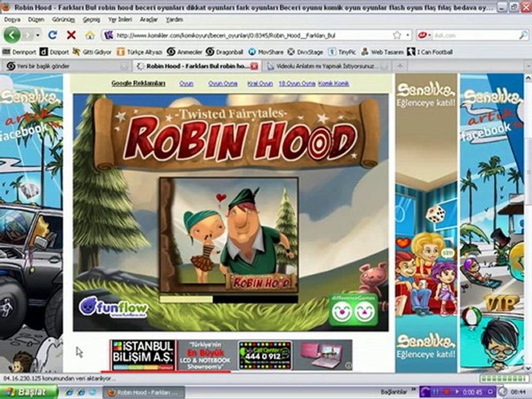Screen dimensions: 532x399
Task: Open the Ask.com search engine selector
Action: (424, 35)
